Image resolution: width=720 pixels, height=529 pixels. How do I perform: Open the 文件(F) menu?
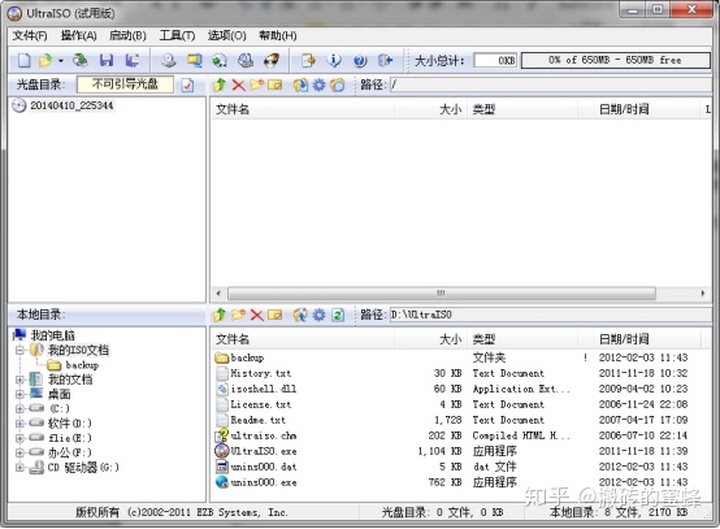(x=30, y=36)
